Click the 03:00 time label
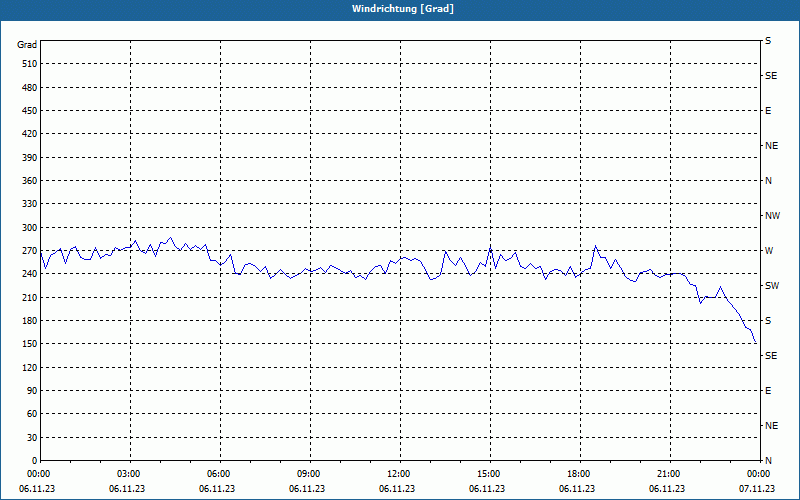Viewport: 800px width, 500px height. pyautogui.click(x=129, y=474)
